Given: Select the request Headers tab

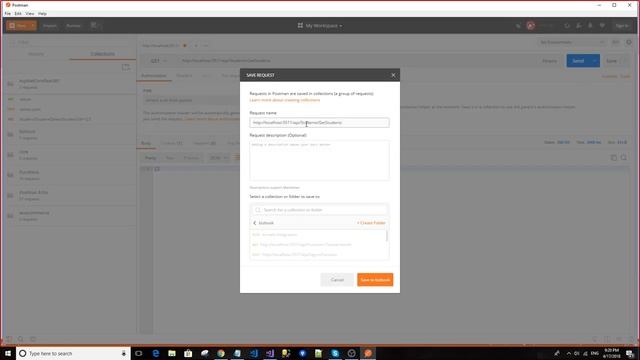Looking at the screenshot, I should 184,76.
